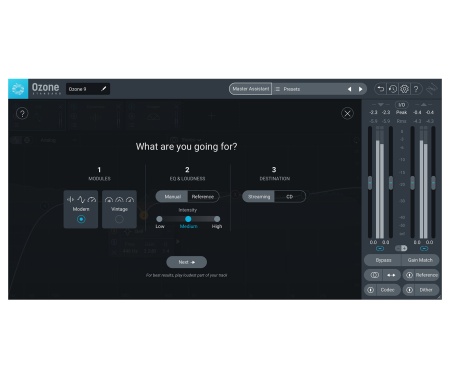Image resolution: width=450 pixels, height=380 pixels.
Task: Click the output gain link button
Action: [x=424, y=249]
